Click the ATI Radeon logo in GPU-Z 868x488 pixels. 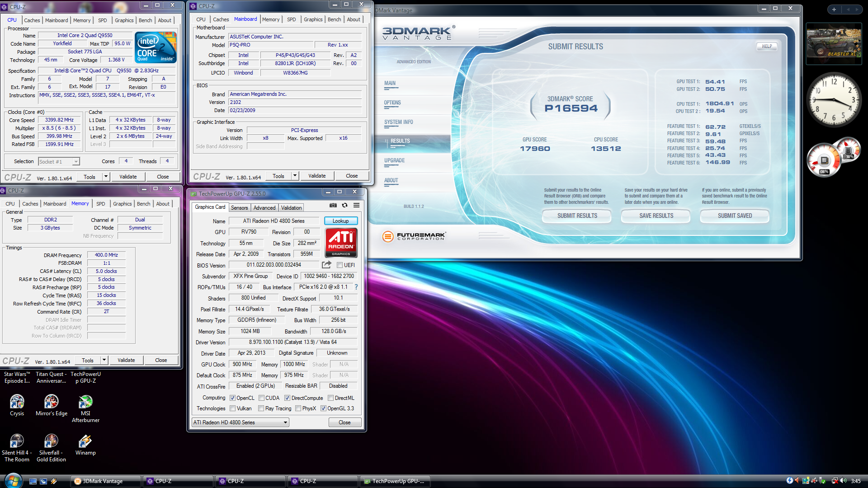[x=341, y=243]
